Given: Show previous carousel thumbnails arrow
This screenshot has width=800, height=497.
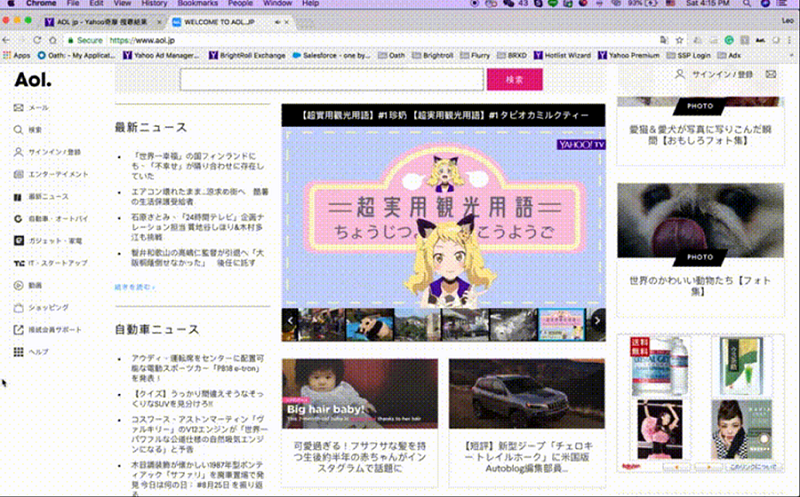Looking at the screenshot, I should click(290, 320).
